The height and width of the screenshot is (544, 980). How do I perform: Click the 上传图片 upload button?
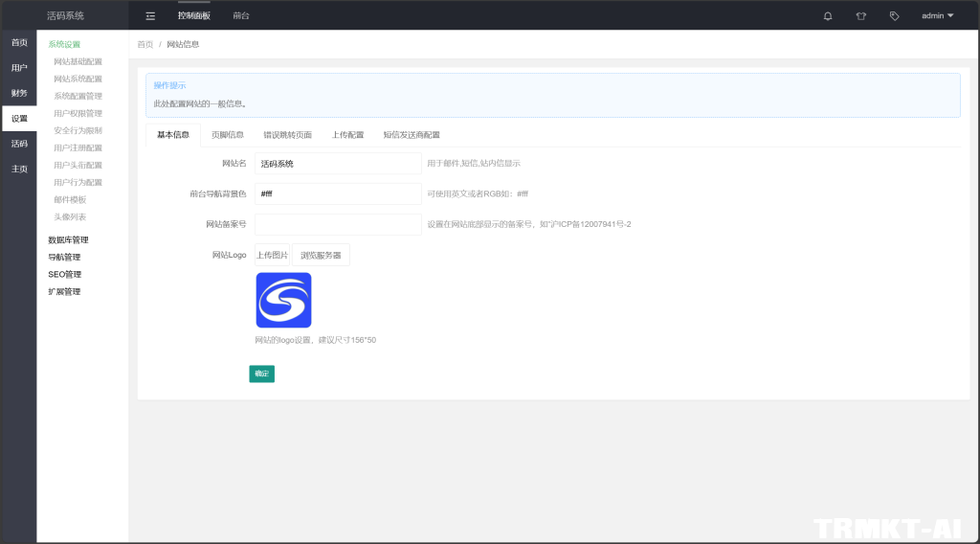272,256
